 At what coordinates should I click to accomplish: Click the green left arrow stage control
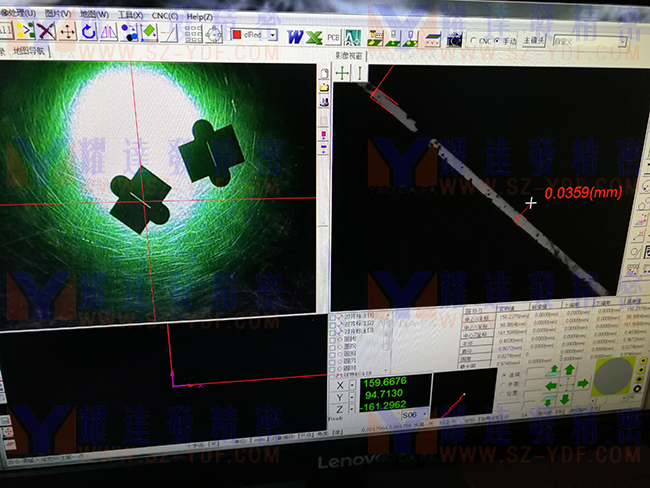click(551, 386)
